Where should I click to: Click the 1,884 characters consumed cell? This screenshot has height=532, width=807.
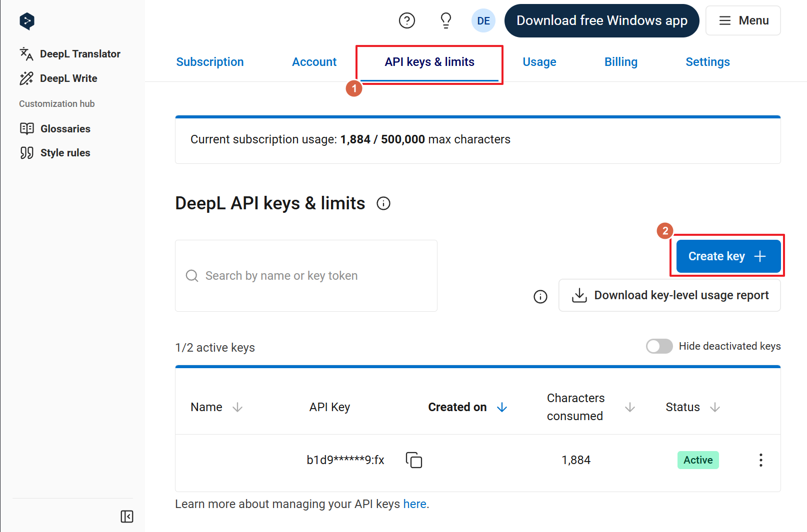[x=576, y=460]
